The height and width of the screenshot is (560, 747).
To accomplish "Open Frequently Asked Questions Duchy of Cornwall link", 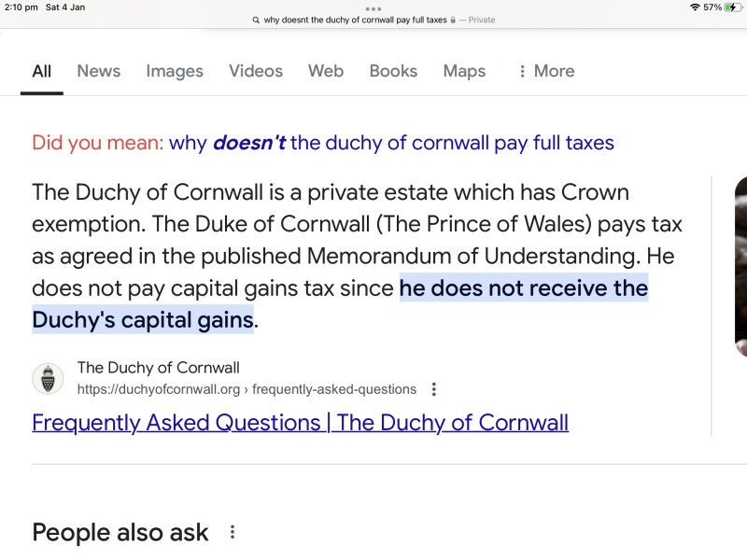I will click(x=300, y=423).
